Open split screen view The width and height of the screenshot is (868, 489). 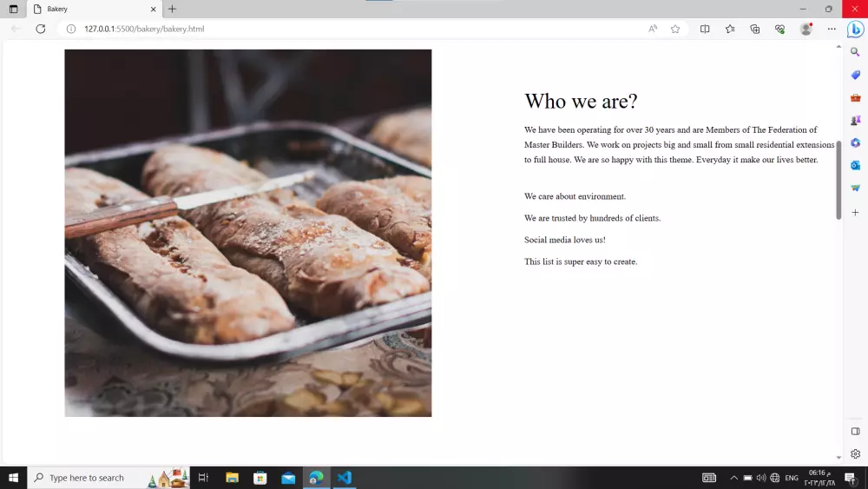pos(705,29)
